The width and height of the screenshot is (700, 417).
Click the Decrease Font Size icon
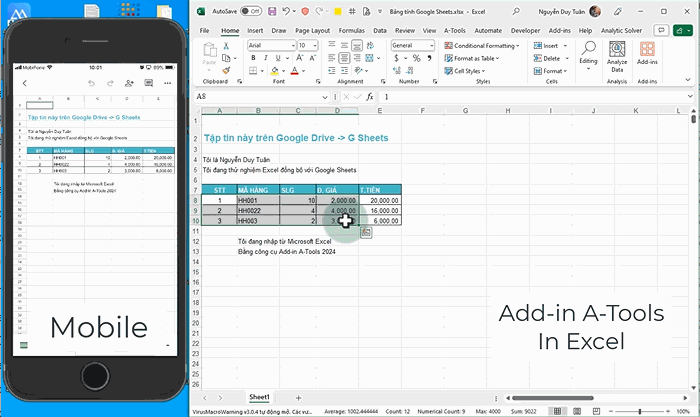(x=312, y=58)
